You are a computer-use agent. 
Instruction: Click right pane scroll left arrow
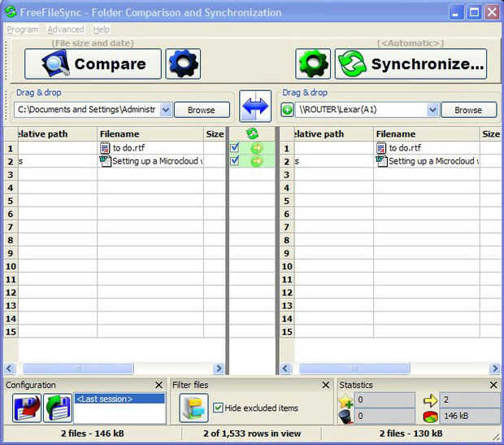[x=286, y=369]
